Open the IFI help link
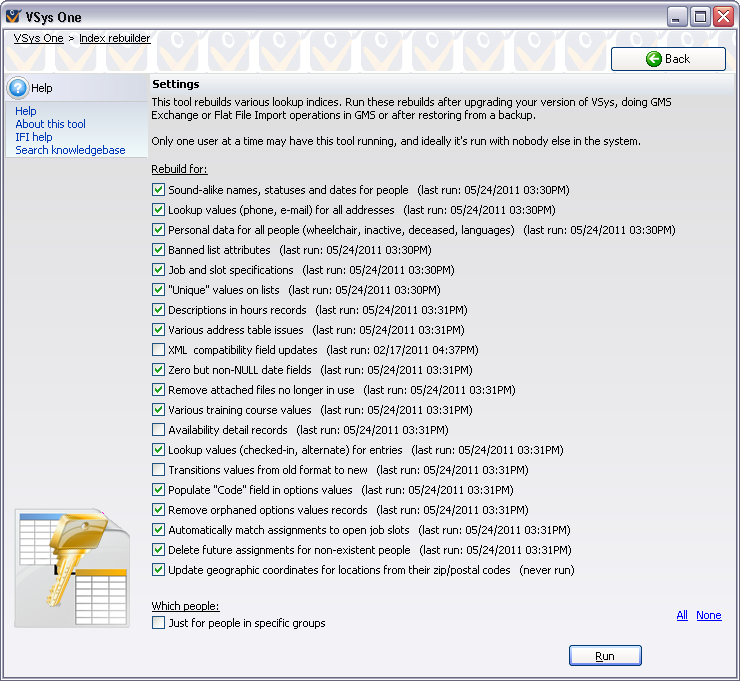The image size is (740, 681). click(34, 137)
